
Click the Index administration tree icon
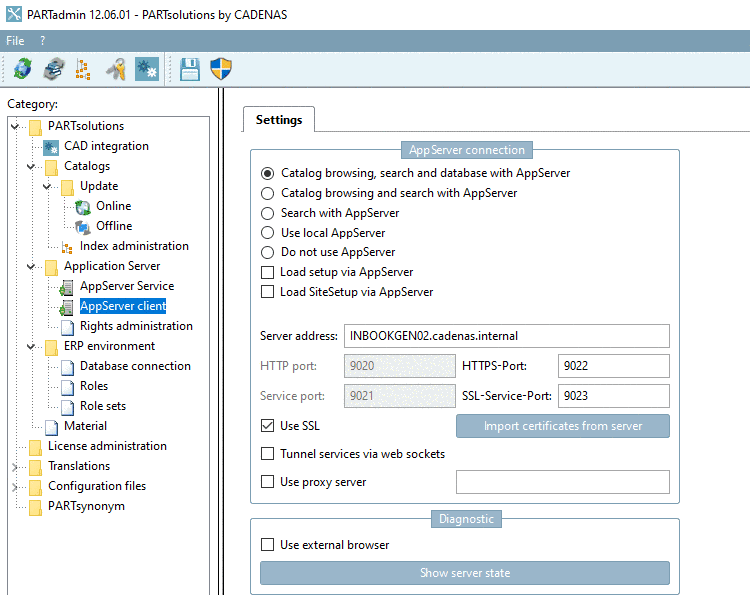click(67, 247)
